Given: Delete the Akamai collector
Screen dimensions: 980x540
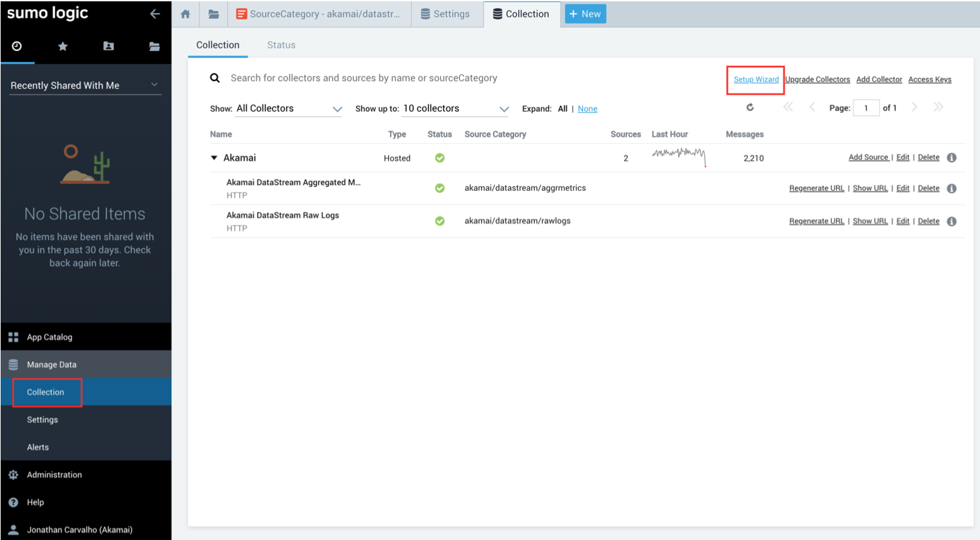Looking at the screenshot, I should click(928, 158).
